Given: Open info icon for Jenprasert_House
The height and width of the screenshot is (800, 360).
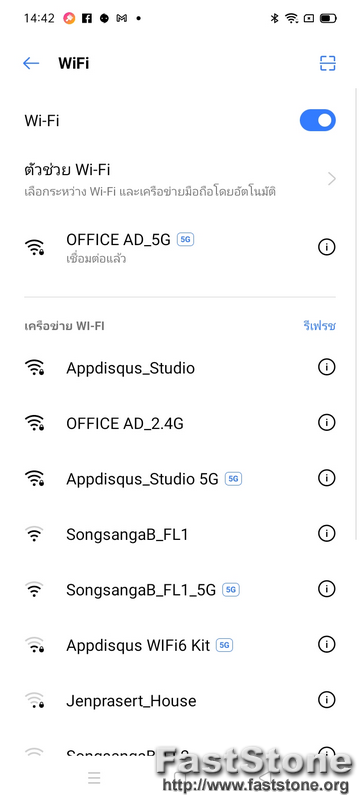Looking at the screenshot, I should pyautogui.click(x=326, y=700).
